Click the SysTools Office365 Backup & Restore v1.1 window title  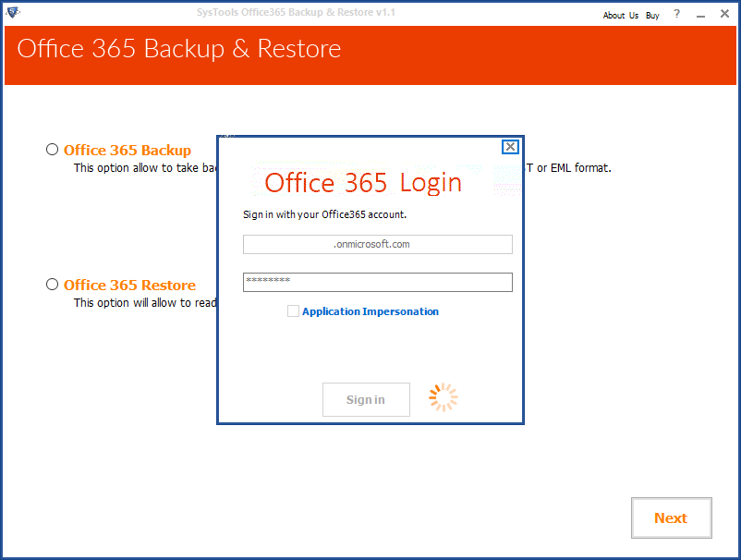296,12
